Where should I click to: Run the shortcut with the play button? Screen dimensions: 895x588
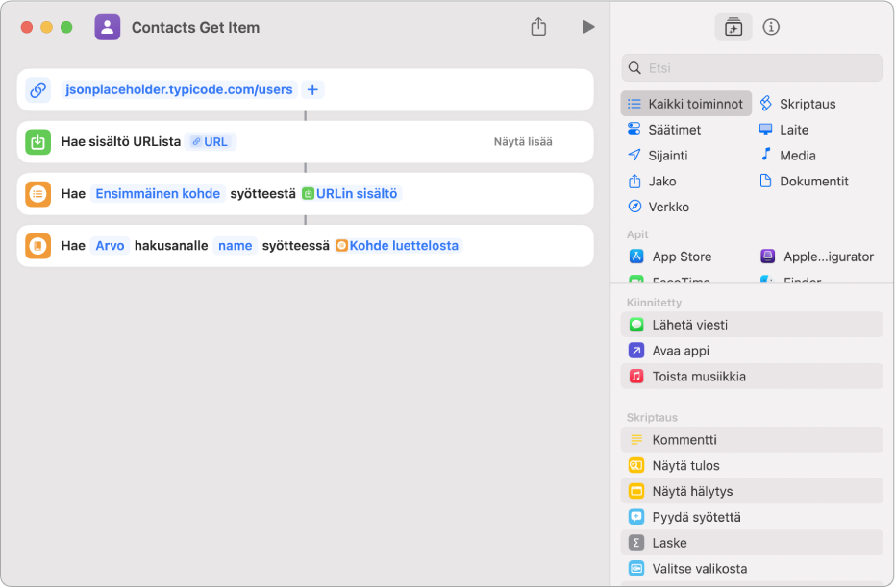point(588,27)
